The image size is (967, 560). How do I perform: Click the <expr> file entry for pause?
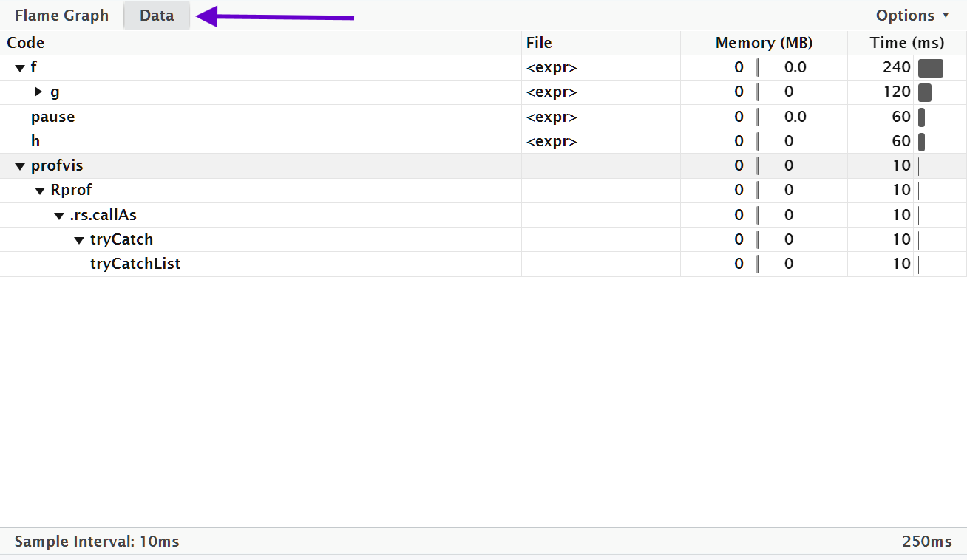pyautogui.click(x=552, y=117)
